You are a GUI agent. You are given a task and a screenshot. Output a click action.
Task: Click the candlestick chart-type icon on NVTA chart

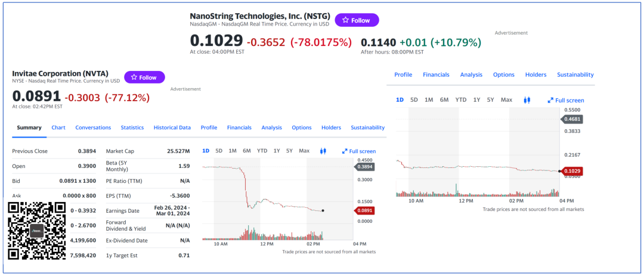[323, 151]
